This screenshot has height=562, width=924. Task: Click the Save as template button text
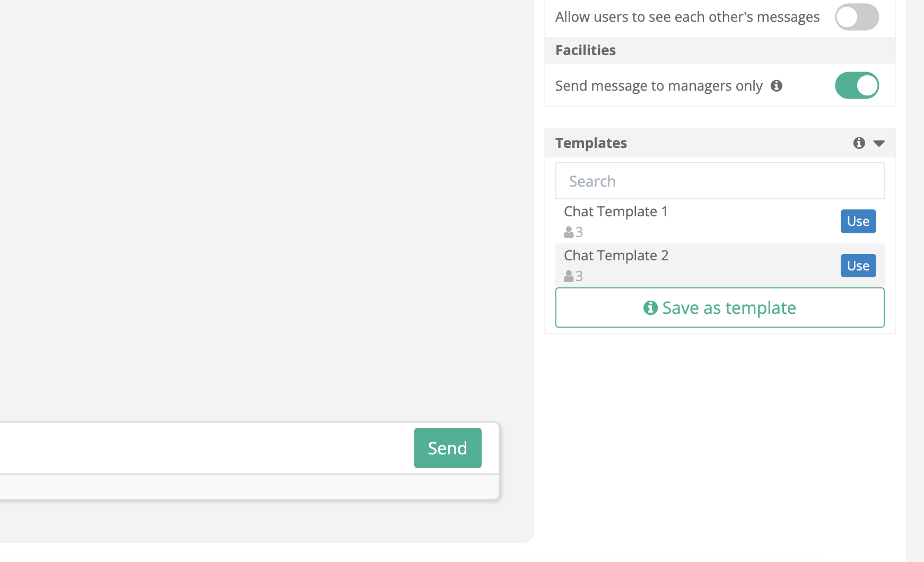tap(729, 308)
